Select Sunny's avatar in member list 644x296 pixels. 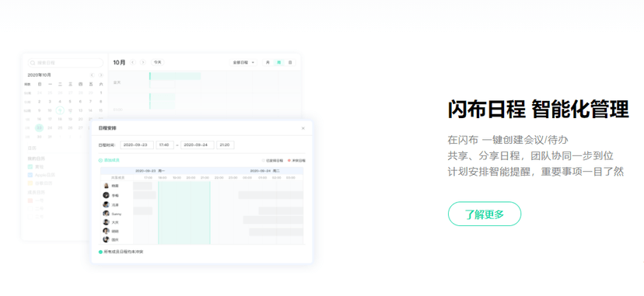[106, 214]
